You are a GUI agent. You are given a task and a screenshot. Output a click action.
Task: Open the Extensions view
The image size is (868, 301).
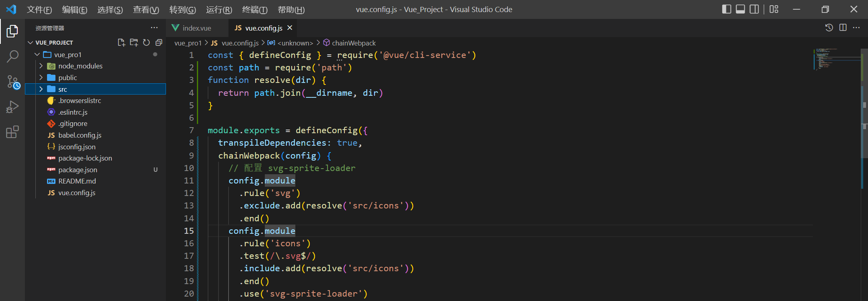(12, 132)
